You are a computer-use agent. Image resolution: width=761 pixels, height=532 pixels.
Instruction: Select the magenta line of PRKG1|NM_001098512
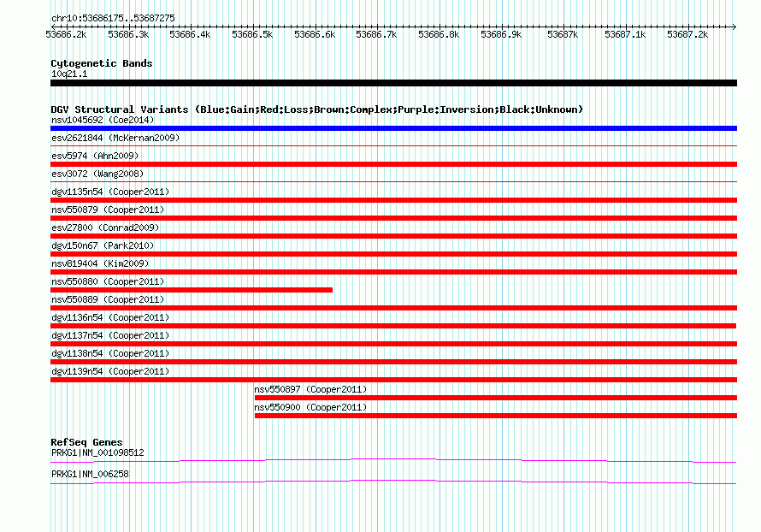(x=393, y=460)
